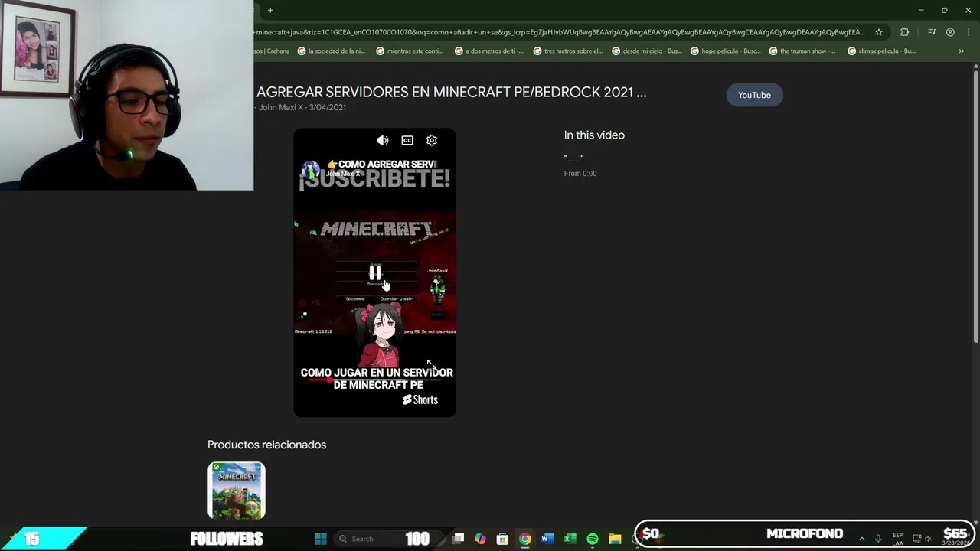
Task: Expand the video to fullscreen
Action: tap(430, 363)
